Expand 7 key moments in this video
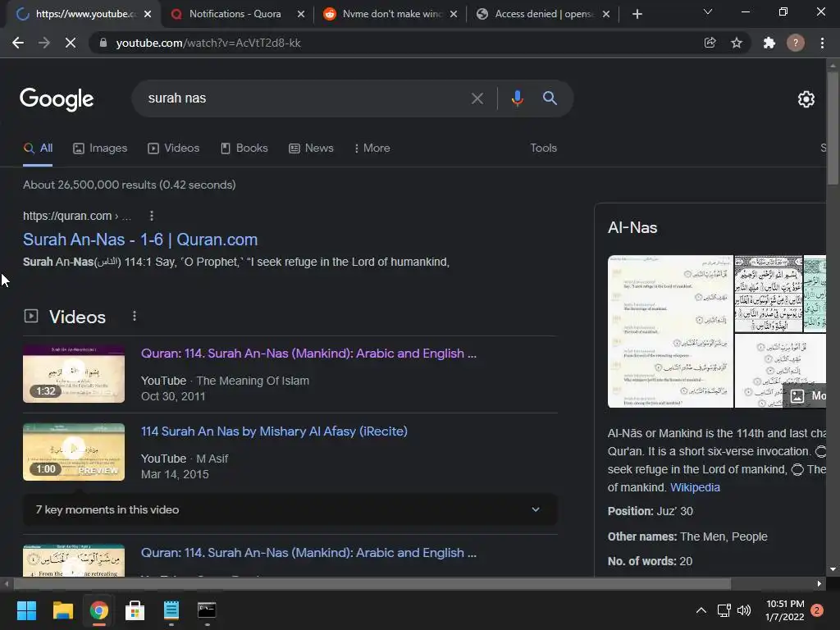840x630 pixels. coord(290,509)
